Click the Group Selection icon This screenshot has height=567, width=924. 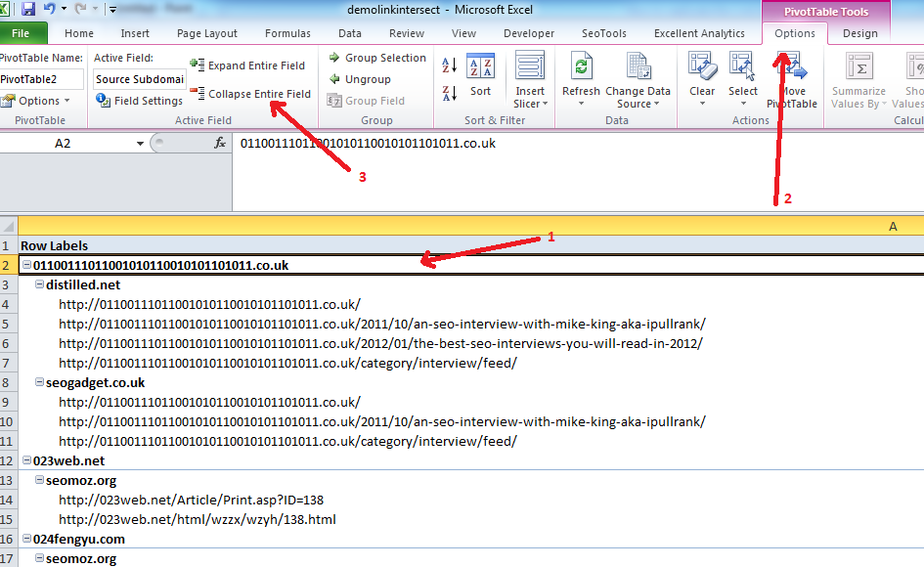(x=376, y=57)
